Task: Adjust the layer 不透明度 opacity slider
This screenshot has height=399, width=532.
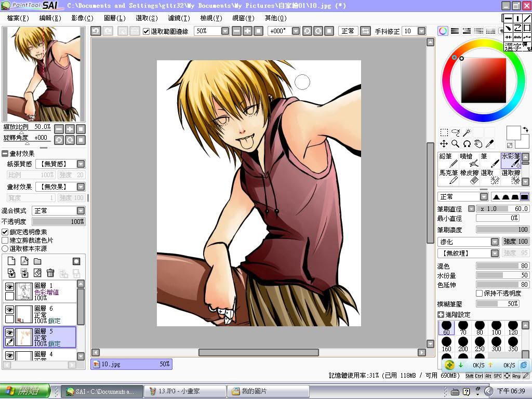Action: pos(58,221)
